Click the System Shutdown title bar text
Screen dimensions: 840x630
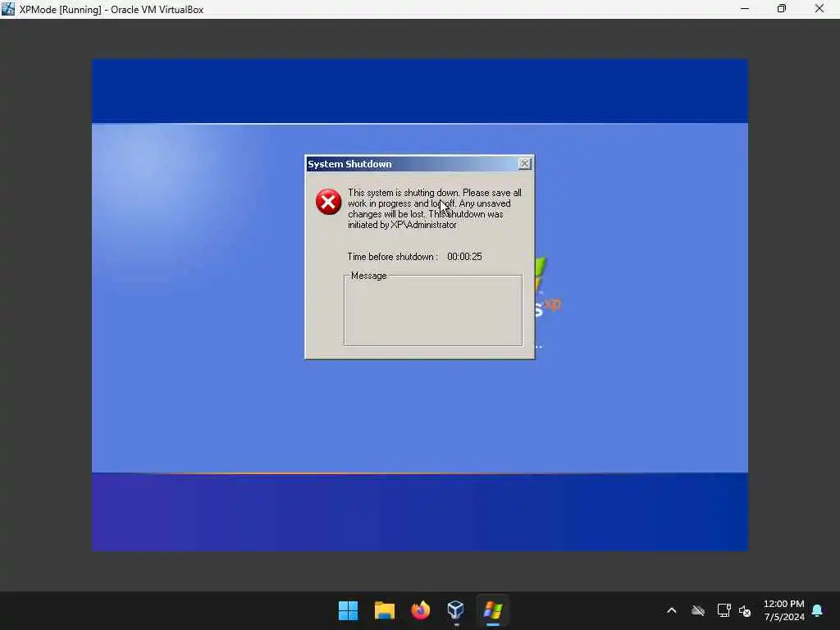coord(349,164)
